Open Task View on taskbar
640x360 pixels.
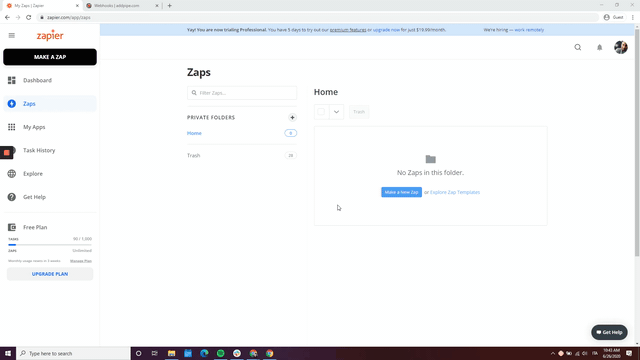[155, 353]
